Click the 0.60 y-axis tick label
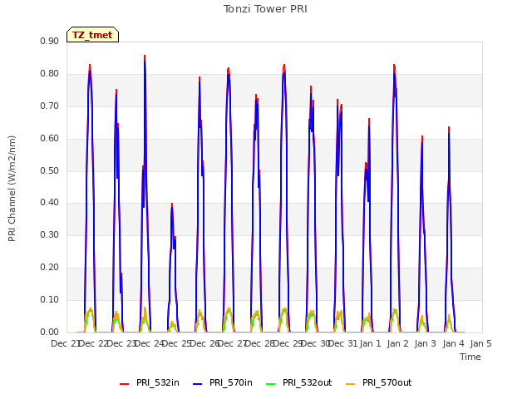This screenshot has height=399, width=532. tap(50, 139)
